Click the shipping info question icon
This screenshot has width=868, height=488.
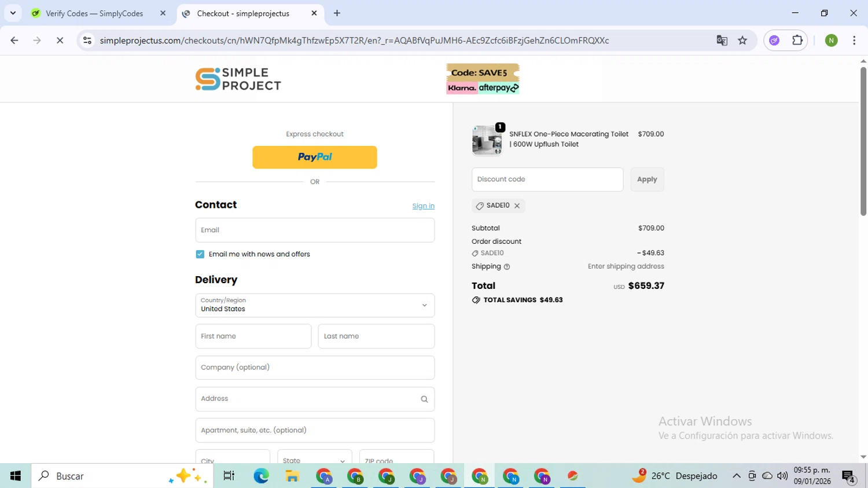[507, 267]
